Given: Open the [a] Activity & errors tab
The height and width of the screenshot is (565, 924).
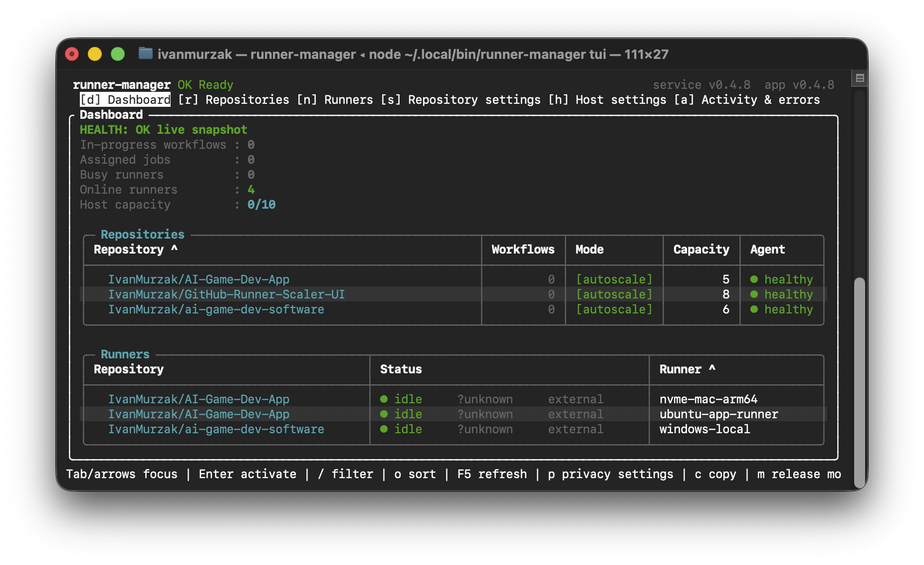Looking at the screenshot, I should pos(747,99).
